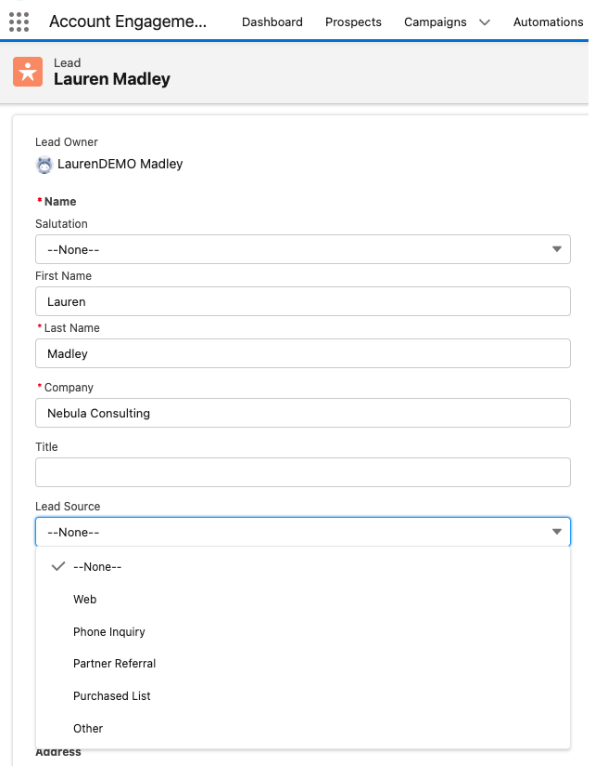Open the App Launcher grid icon

(19, 22)
